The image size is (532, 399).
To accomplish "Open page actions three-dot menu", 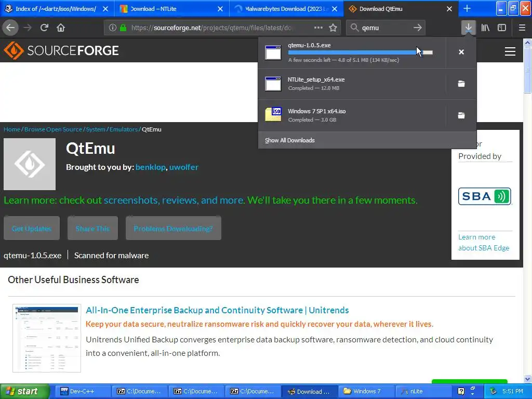I will click(318, 28).
